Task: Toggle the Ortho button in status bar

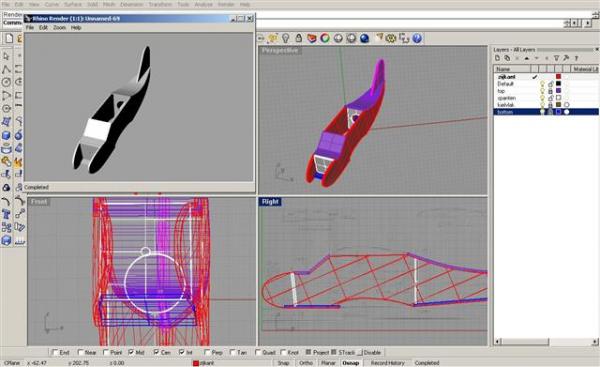Action: coord(306,363)
